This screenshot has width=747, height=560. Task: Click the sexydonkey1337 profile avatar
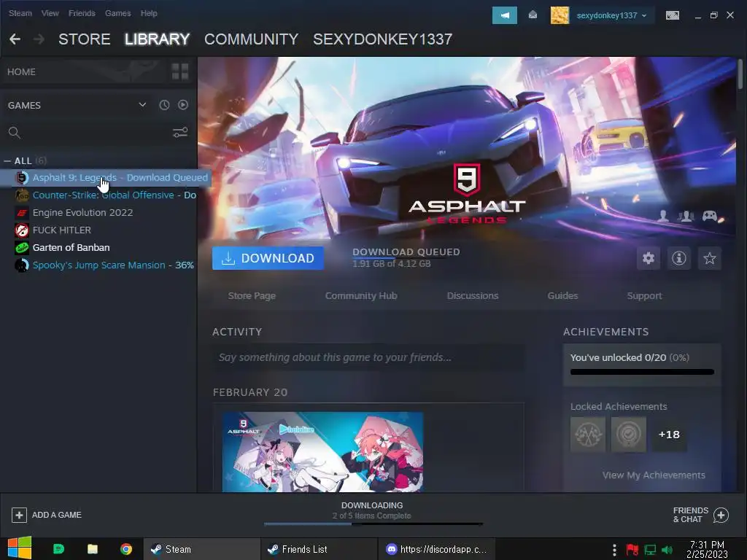coord(560,15)
